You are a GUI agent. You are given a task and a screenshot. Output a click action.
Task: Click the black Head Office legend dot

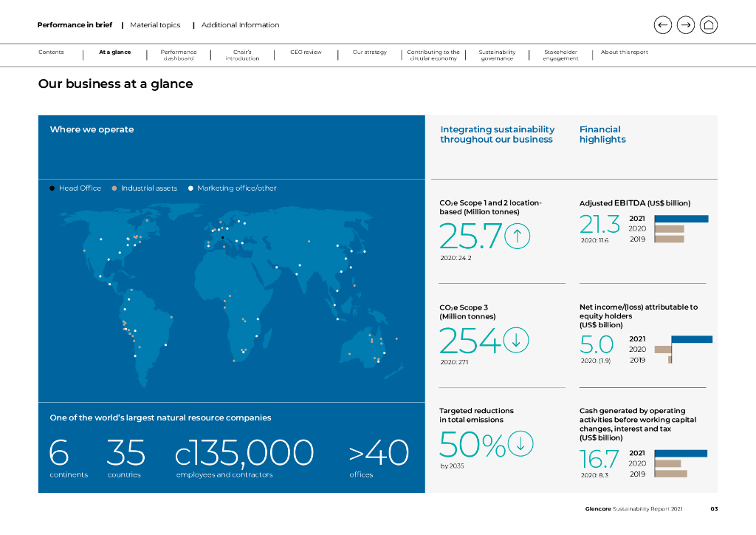click(52, 188)
